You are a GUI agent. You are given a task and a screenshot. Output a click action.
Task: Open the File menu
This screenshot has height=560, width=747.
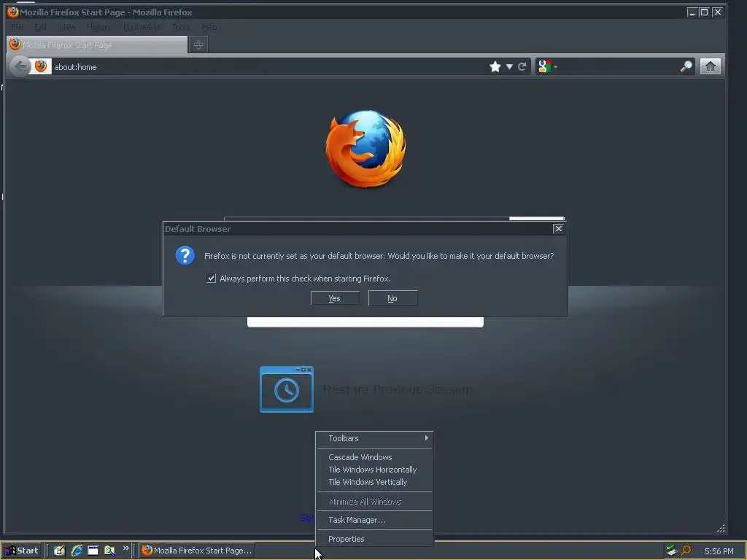[x=18, y=27]
